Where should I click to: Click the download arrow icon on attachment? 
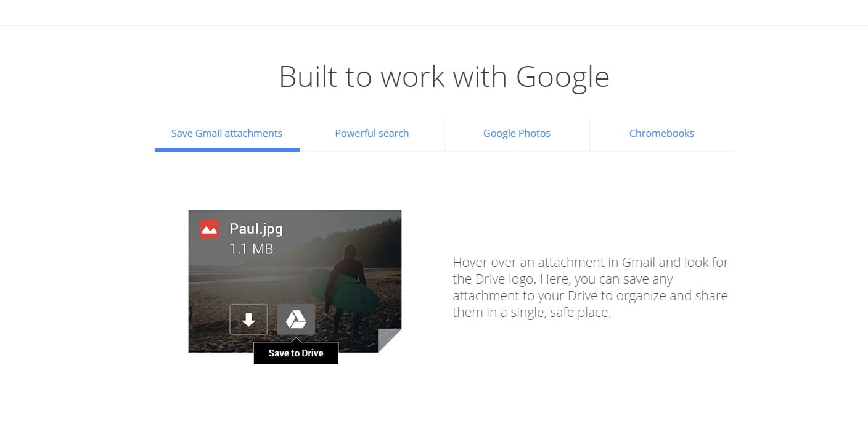point(248,319)
